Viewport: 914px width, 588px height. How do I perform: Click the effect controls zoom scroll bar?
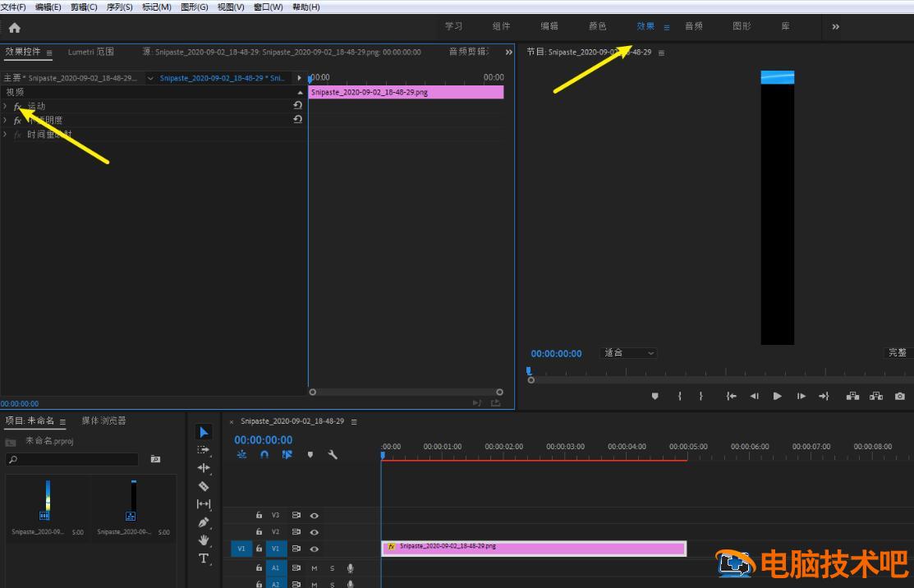tap(406, 393)
